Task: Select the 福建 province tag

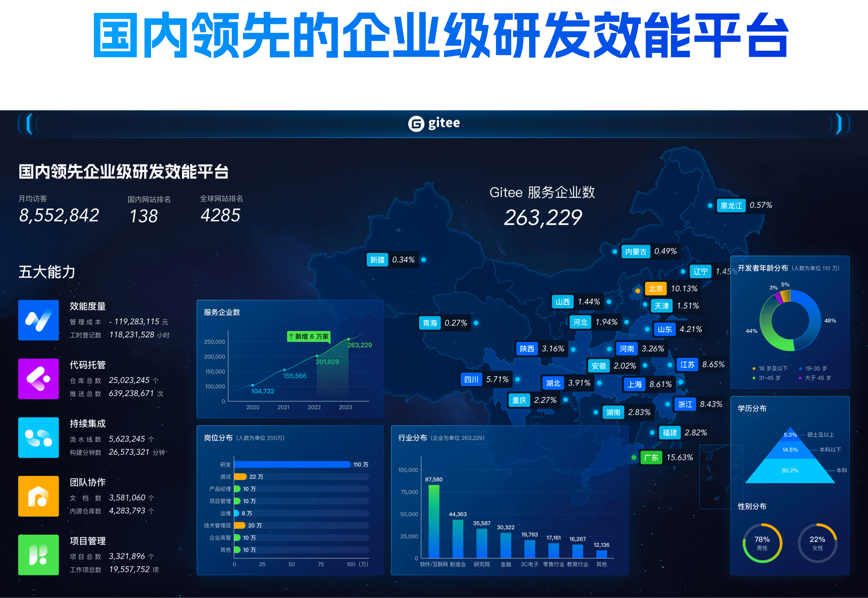Action: tap(670, 432)
